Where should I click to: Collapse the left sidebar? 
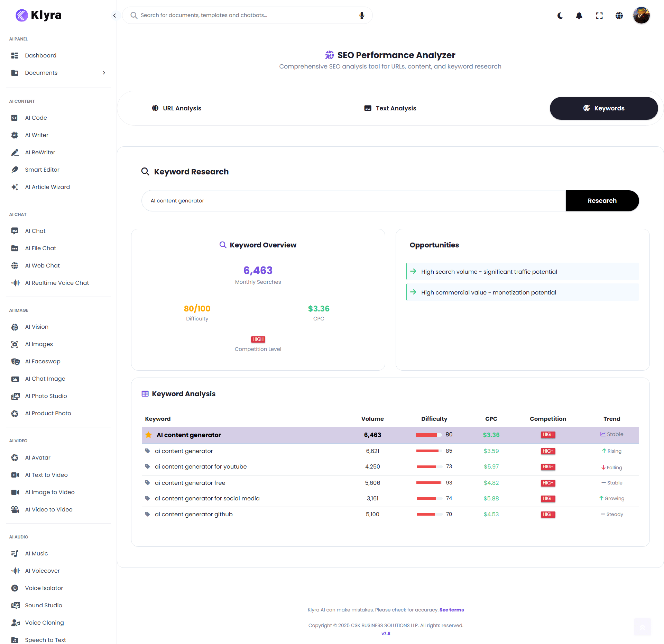(x=114, y=16)
